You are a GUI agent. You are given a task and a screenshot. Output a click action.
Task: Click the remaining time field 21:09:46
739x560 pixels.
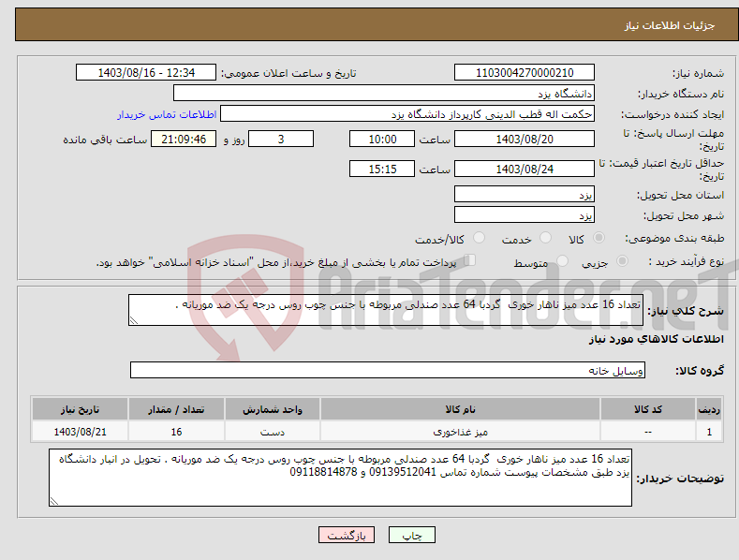pyautogui.click(x=184, y=139)
